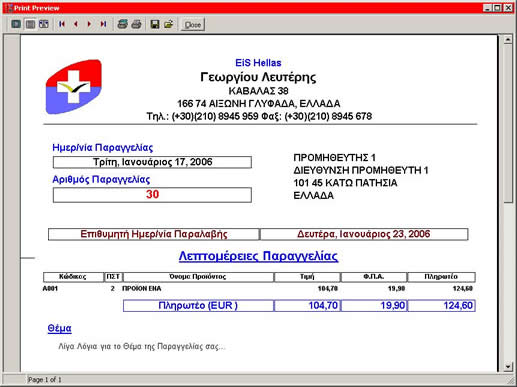517x387 pixels.
Task: Click the 'ΠΣΤ' column header
Action: 113,277
